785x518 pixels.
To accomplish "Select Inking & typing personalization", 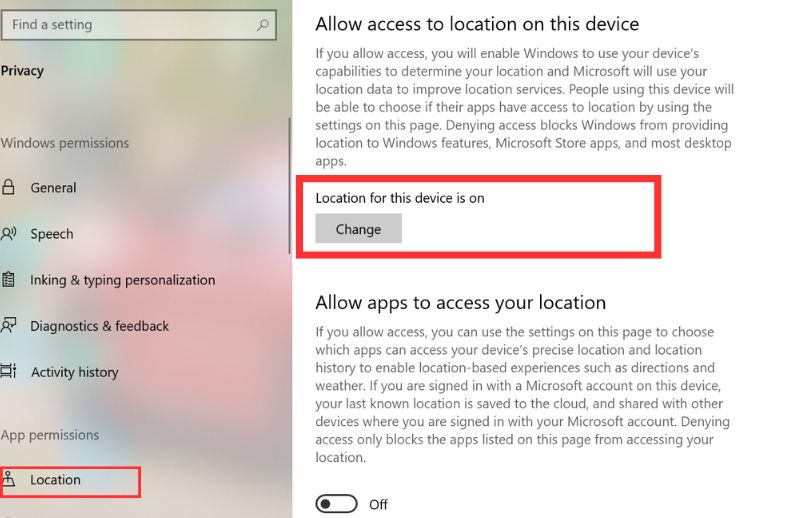I will pos(123,280).
